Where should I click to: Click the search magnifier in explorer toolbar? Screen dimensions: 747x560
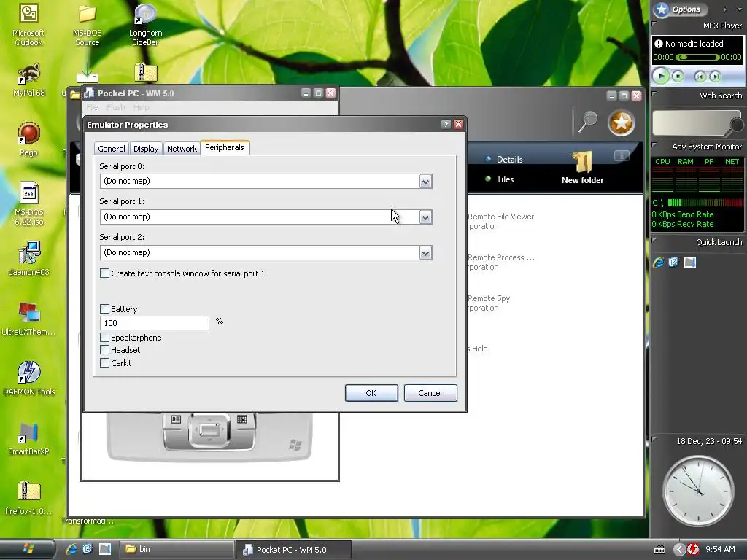[588, 122]
